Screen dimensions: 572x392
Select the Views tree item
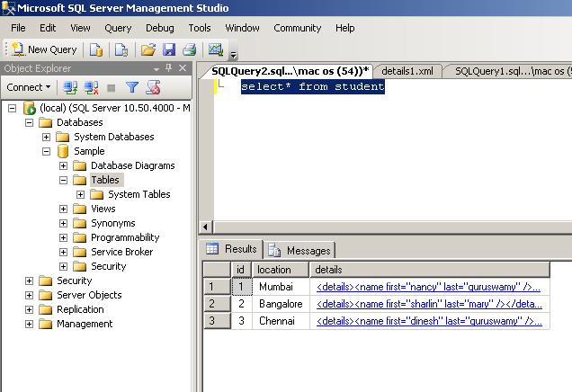103,209
